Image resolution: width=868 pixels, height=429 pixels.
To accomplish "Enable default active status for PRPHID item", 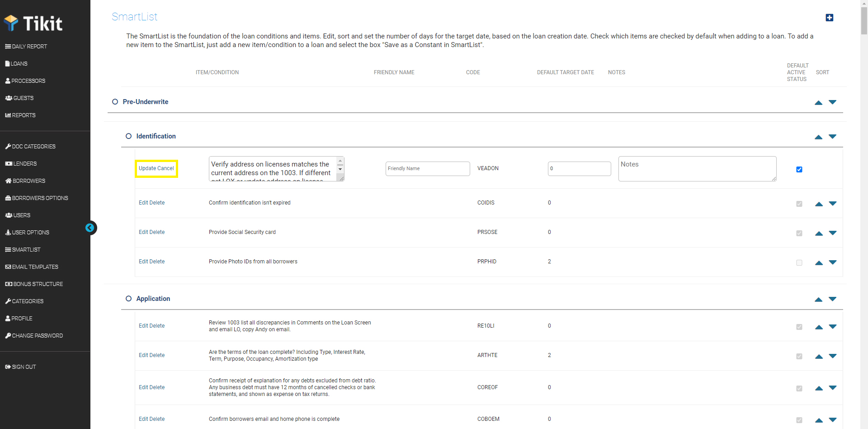I will 799,262.
